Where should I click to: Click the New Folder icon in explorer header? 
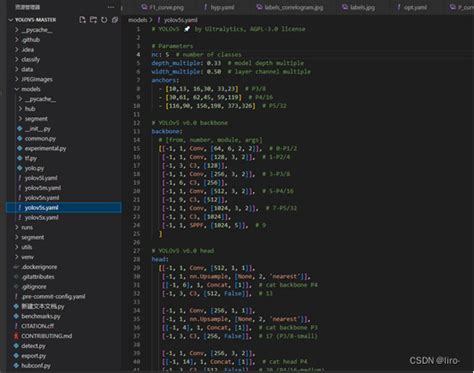tap(93, 20)
